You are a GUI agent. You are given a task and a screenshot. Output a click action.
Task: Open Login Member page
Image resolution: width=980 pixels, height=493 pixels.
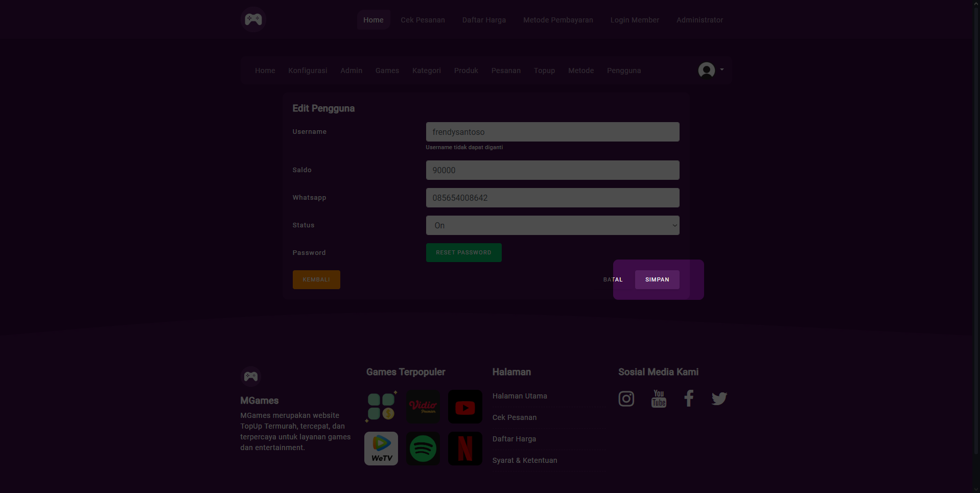635,20
